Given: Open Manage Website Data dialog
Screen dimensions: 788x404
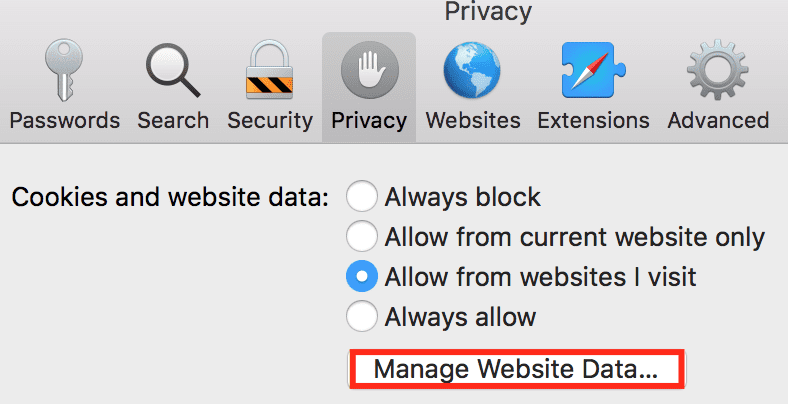Looking at the screenshot, I should (515, 369).
